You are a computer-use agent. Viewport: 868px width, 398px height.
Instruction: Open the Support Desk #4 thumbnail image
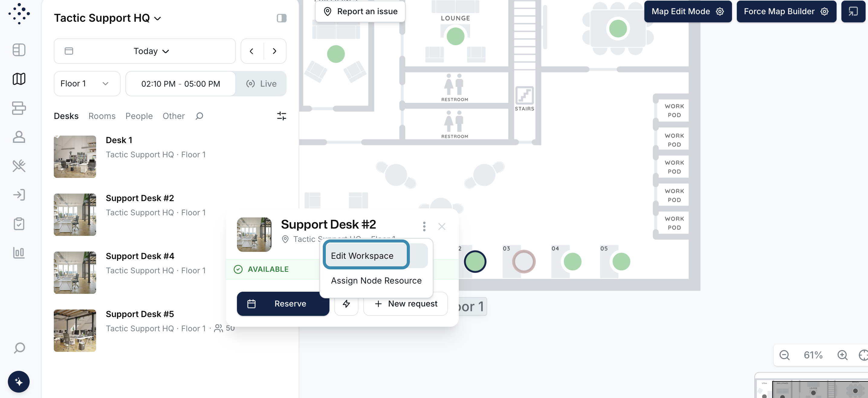pyautogui.click(x=75, y=272)
